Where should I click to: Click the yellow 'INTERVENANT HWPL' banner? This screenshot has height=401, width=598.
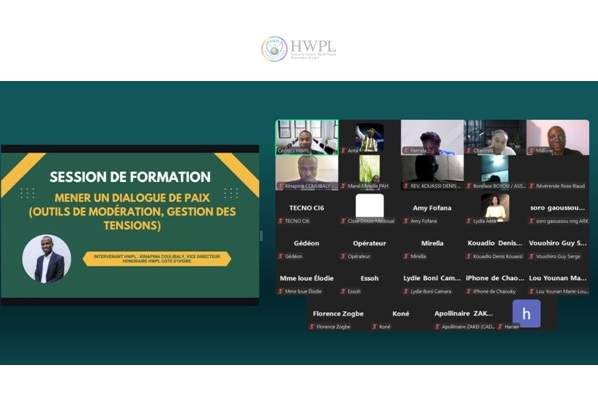(x=157, y=259)
